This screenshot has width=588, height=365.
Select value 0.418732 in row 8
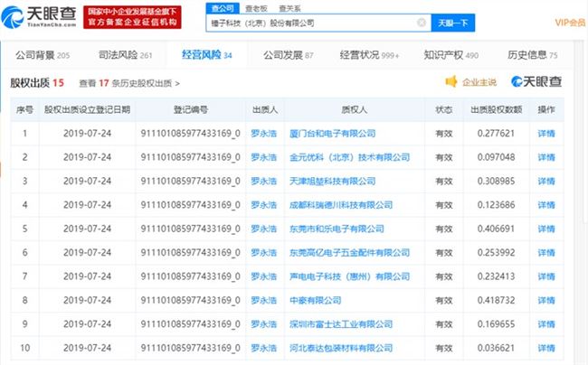pyautogui.click(x=496, y=300)
